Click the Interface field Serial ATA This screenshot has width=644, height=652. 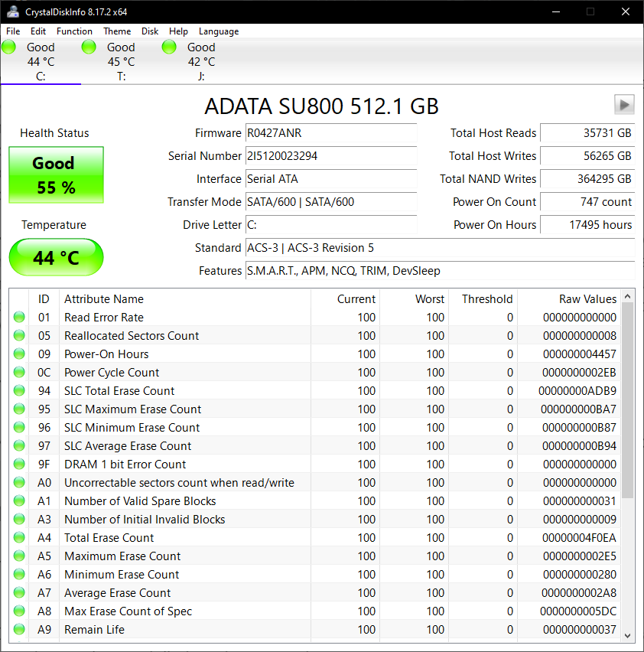tap(331, 179)
